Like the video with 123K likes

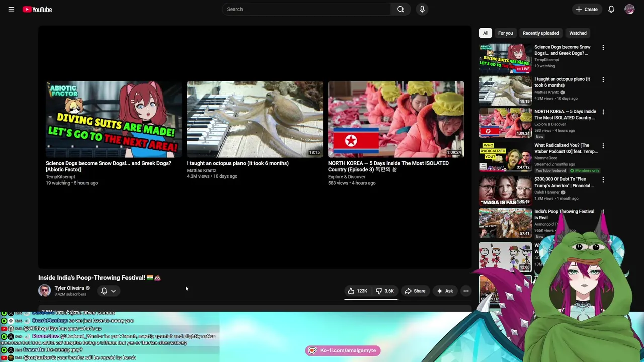click(x=357, y=291)
